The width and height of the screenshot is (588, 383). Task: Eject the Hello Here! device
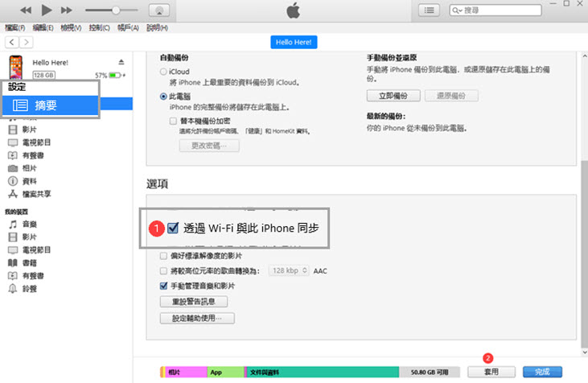pyautogui.click(x=121, y=62)
